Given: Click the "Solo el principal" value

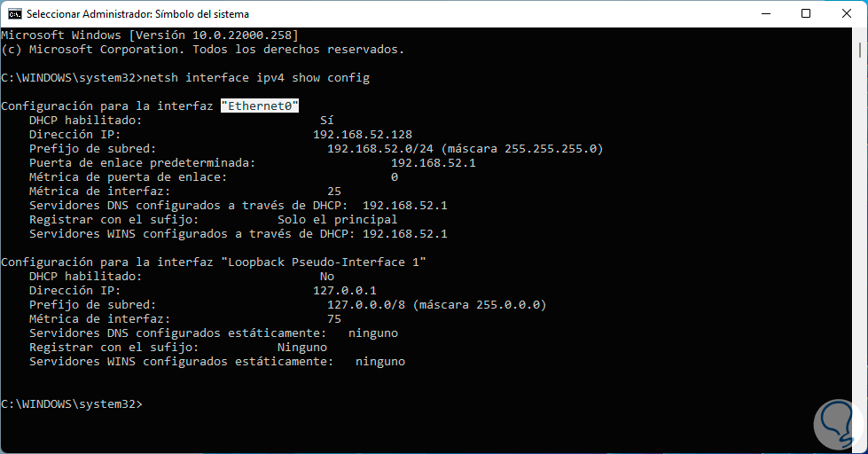Looking at the screenshot, I should tap(337, 219).
